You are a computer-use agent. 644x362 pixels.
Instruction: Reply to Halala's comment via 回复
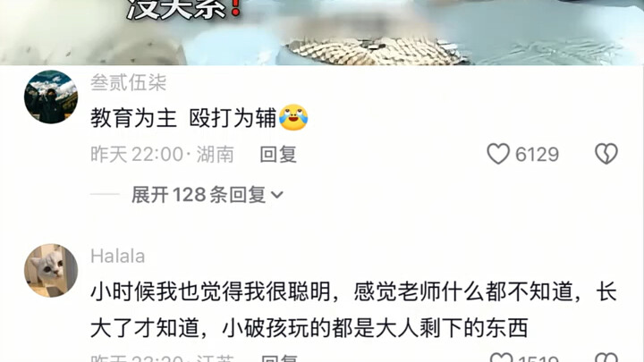279,358
